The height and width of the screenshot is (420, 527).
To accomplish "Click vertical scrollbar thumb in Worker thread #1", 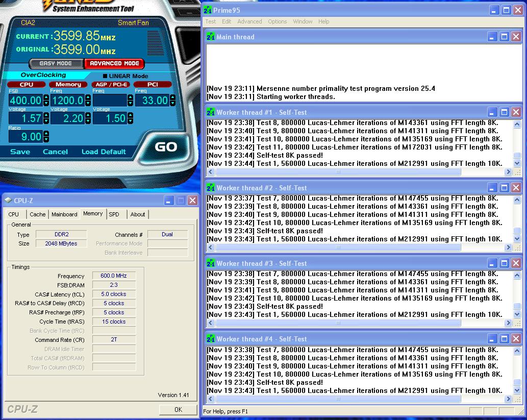I will point(517,155).
